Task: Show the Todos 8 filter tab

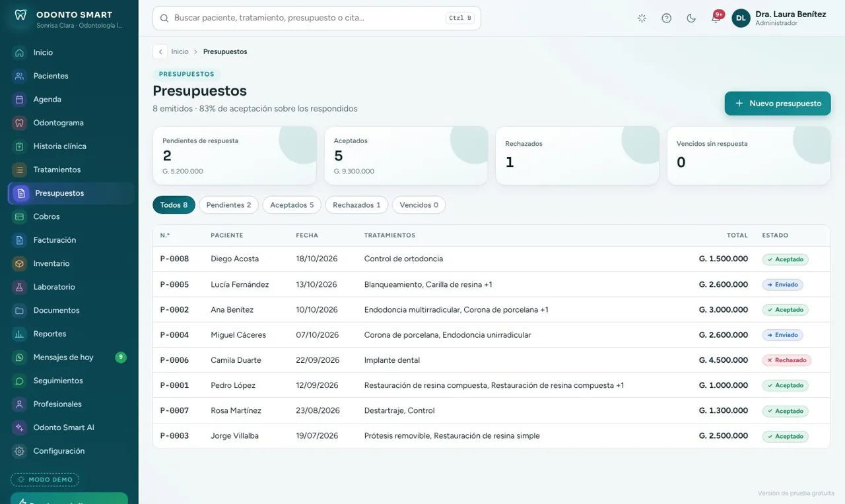Action: (x=174, y=205)
